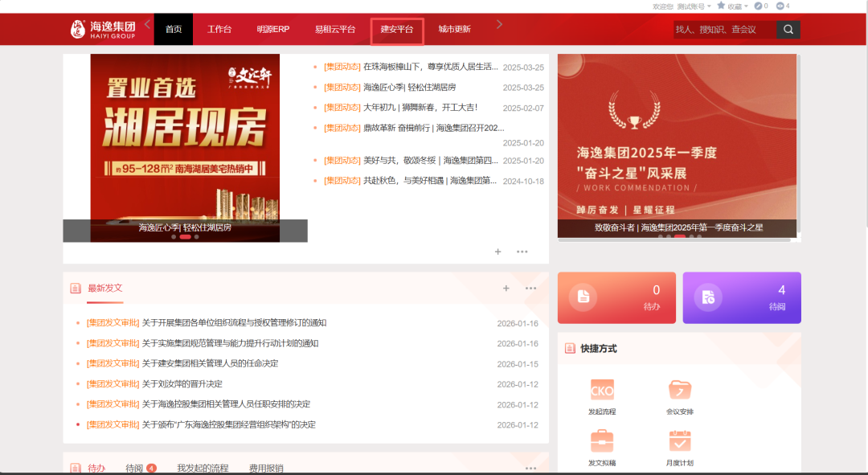Open the 工作台 navigation tab

[x=219, y=29]
